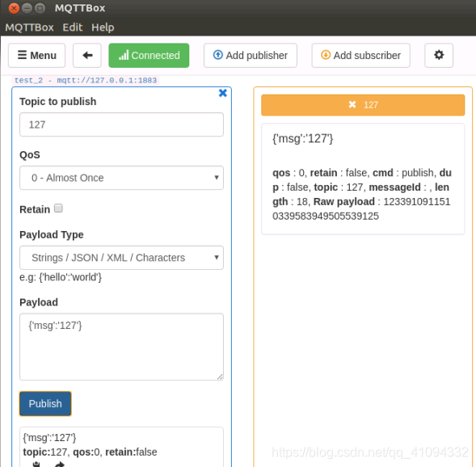Viewport: 476px width, 467px height.
Task: Open the settings gear icon
Action: pyautogui.click(x=439, y=56)
